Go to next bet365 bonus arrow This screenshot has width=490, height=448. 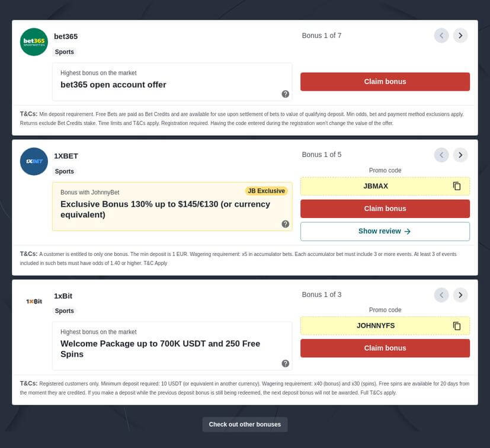[x=460, y=36]
